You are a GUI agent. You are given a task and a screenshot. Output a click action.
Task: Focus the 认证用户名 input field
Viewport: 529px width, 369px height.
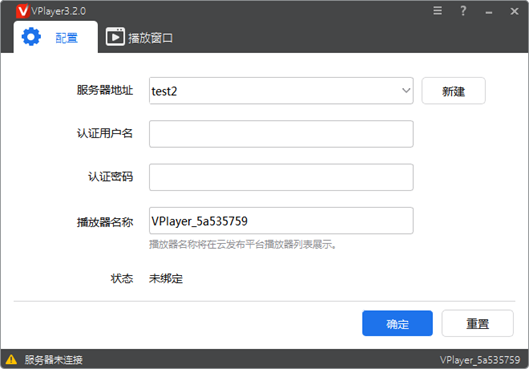pyautogui.click(x=281, y=134)
